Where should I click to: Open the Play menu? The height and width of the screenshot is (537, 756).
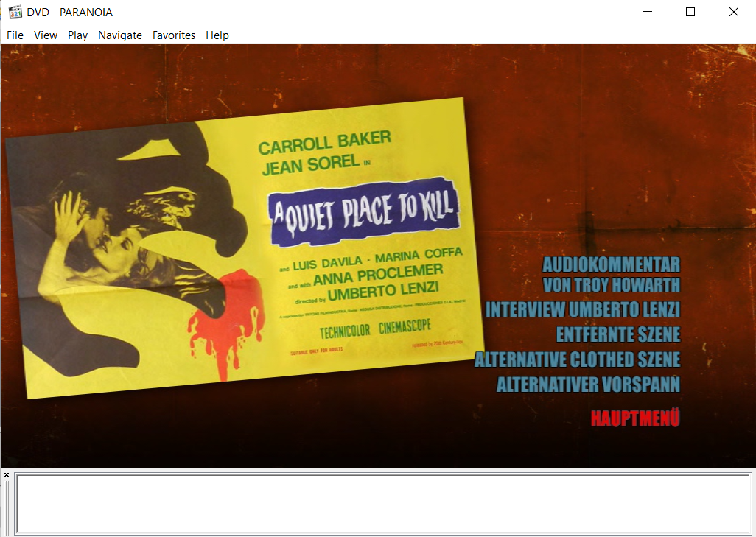(77, 35)
